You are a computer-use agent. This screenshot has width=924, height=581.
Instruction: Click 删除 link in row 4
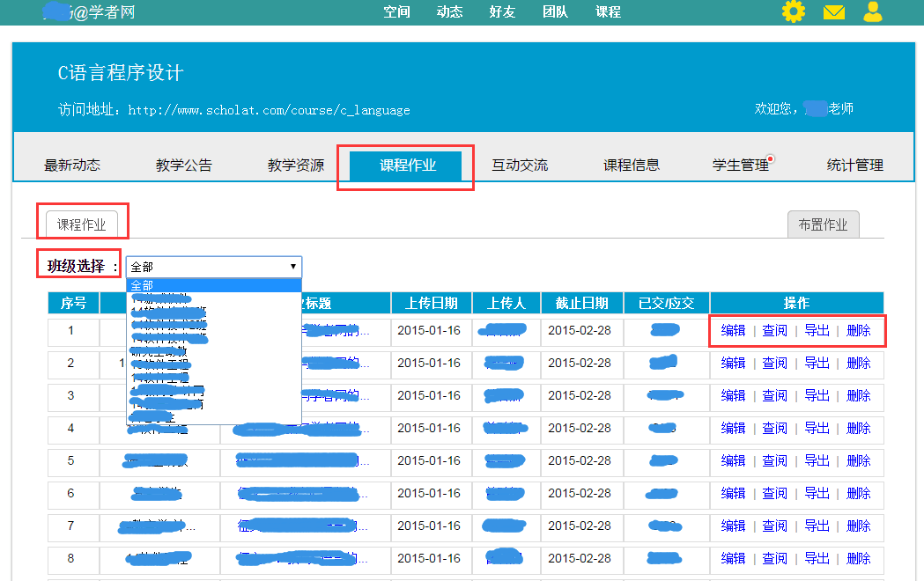coord(858,428)
